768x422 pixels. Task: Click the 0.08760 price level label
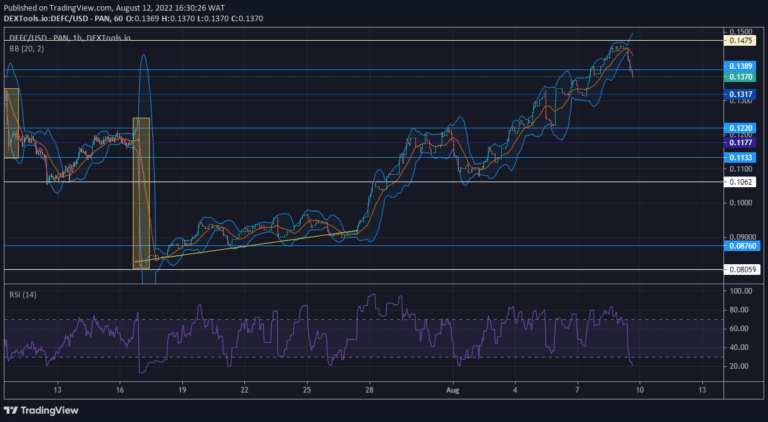[742, 246]
